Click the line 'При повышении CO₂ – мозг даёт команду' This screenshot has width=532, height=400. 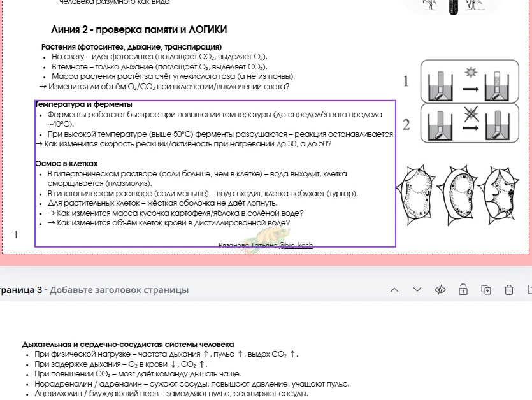point(138,374)
